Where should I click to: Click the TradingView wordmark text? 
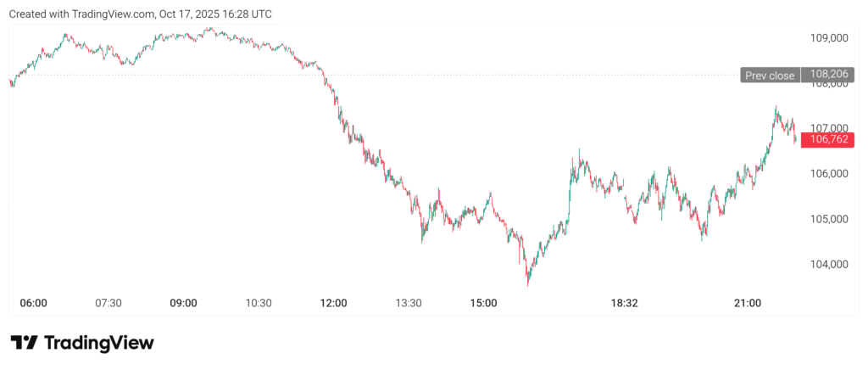tap(98, 343)
